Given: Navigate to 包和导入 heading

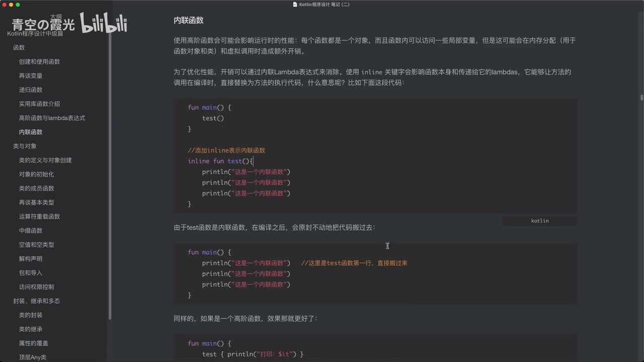Looking at the screenshot, I should (31, 273).
